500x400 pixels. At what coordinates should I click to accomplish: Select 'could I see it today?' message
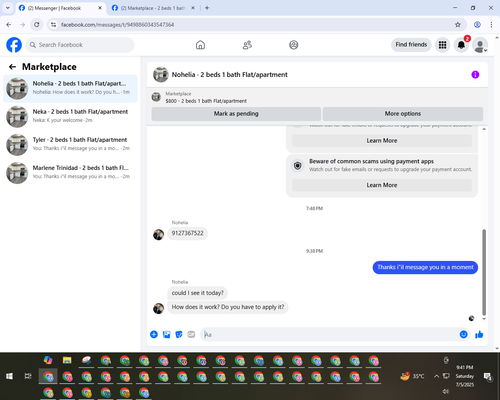click(198, 293)
